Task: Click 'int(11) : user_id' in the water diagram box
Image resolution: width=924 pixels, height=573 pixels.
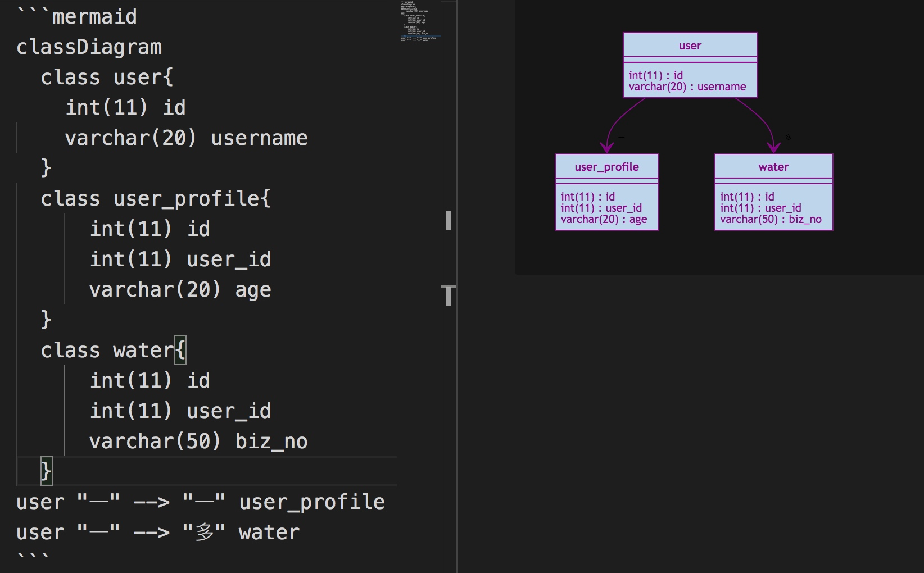Action: tap(761, 208)
